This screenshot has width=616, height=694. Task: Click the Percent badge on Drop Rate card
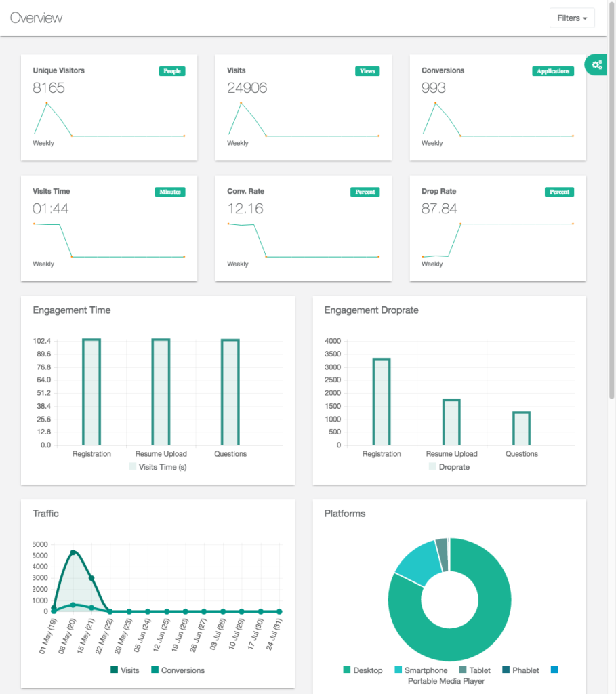click(x=559, y=192)
